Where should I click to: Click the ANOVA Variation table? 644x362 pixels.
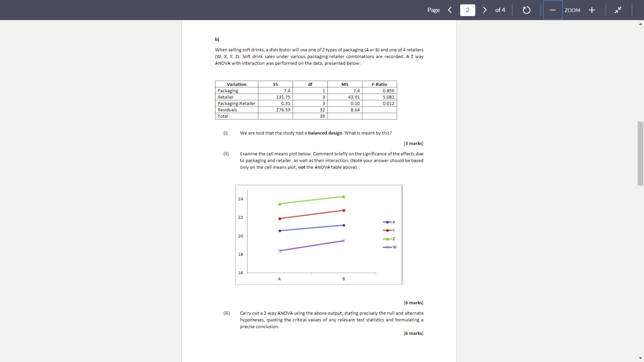306,100
